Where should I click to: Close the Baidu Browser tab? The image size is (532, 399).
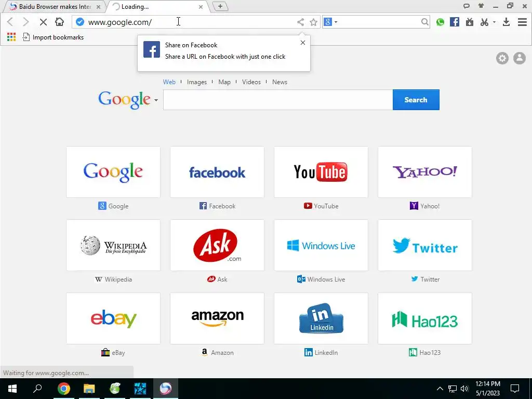click(x=98, y=7)
